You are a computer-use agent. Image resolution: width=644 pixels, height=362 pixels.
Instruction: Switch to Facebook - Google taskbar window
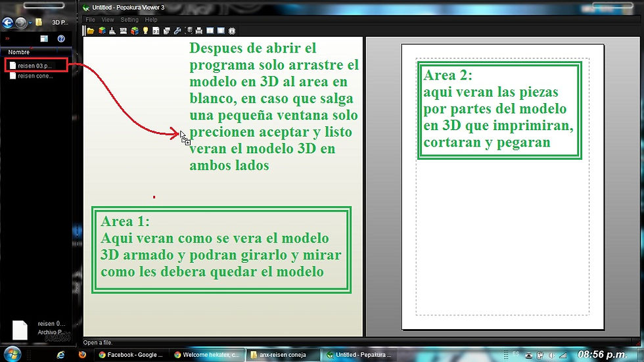click(x=131, y=355)
